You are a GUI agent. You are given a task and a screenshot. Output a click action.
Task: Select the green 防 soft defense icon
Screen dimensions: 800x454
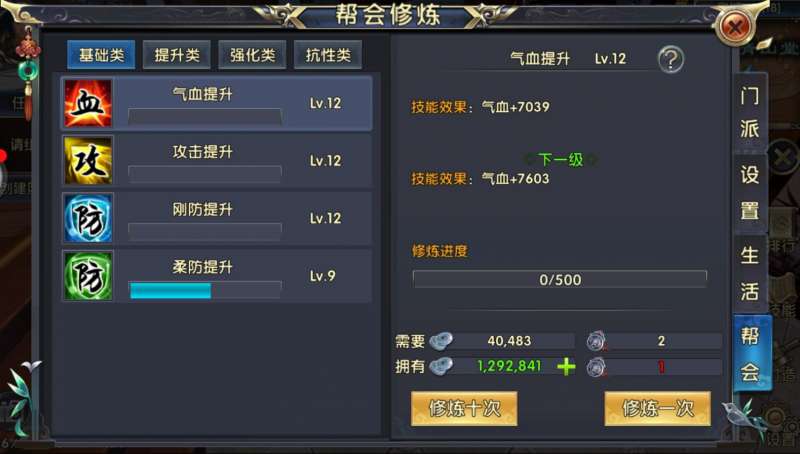pos(88,276)
